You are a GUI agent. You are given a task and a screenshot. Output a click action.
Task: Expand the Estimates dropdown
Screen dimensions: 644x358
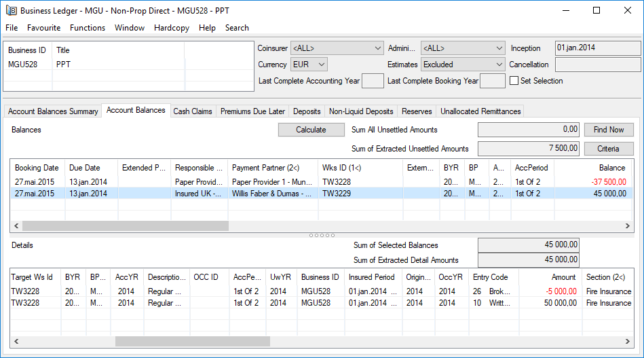[499, 65]
